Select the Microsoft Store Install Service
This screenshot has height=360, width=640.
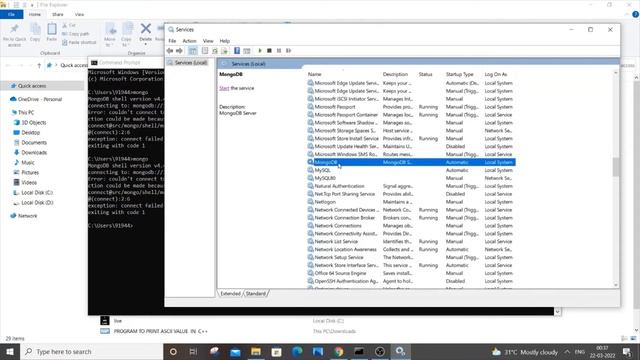(x=411, y=138)
